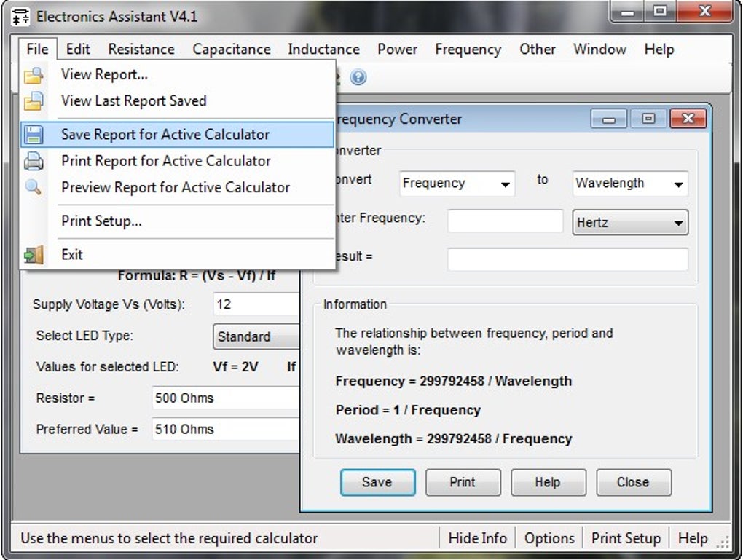Open the Power menu

click(397, 49)
